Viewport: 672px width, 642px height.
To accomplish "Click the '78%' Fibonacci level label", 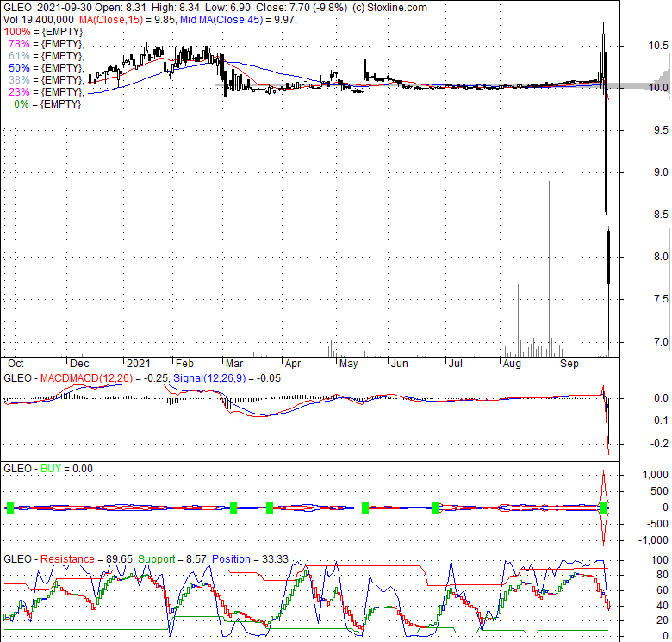I will pyautogui.click(x=19, y=44).
